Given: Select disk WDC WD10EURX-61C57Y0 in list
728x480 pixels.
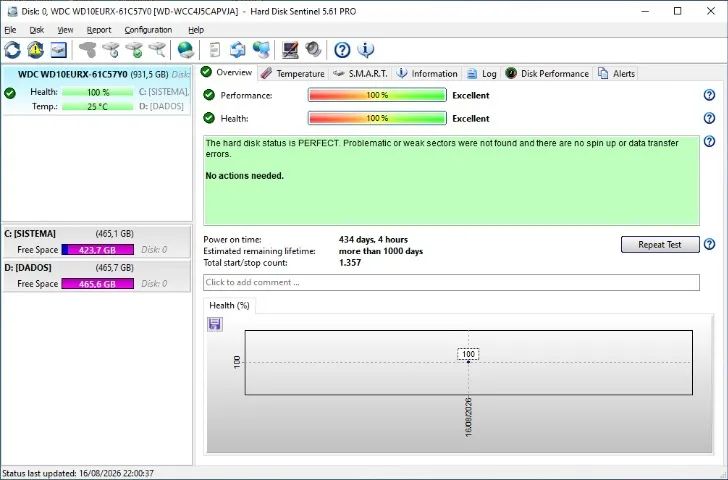Looking at the screenshot, I should click(97, 90).
